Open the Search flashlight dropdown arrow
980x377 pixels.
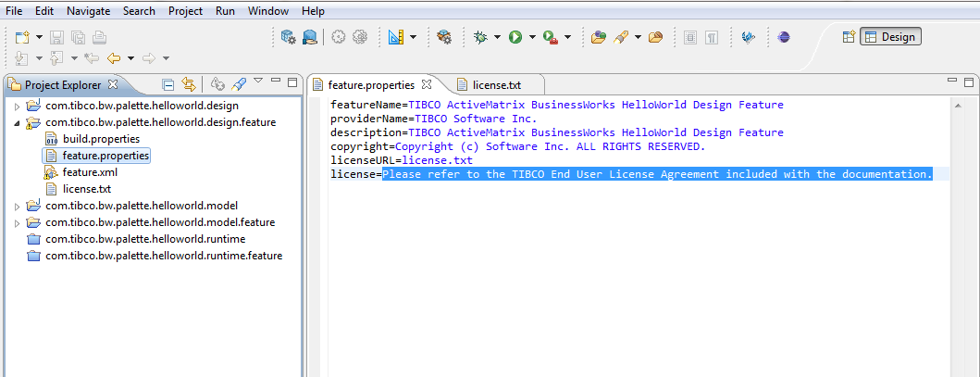tap(639, 38)
